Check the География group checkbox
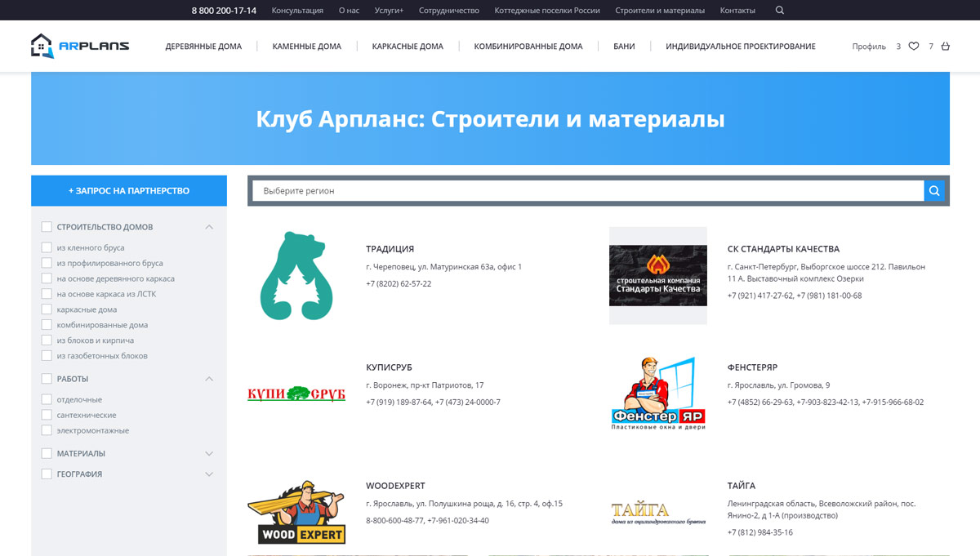Screen dimensions: 980x556 pyautogui.click(x=47, y=474)
